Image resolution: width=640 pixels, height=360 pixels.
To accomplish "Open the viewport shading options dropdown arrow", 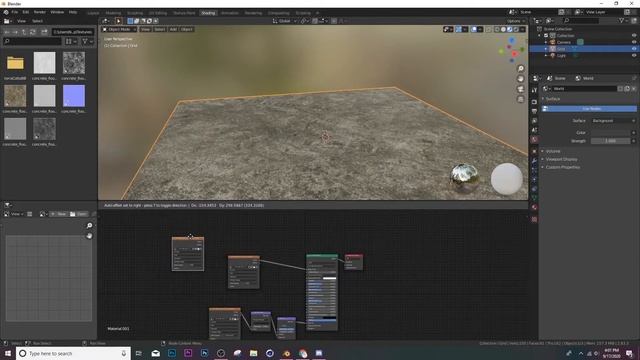I will (x=522, y=29).
